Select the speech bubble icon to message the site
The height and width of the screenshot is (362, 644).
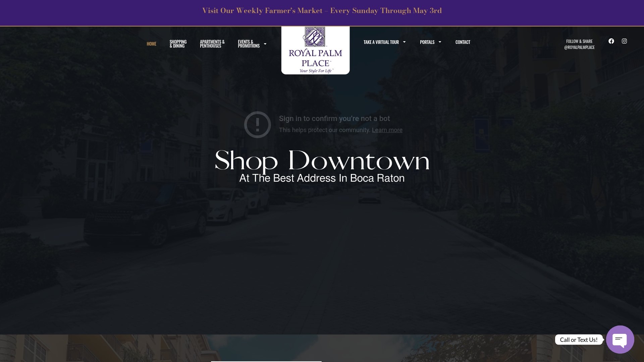tap(620, 339)
